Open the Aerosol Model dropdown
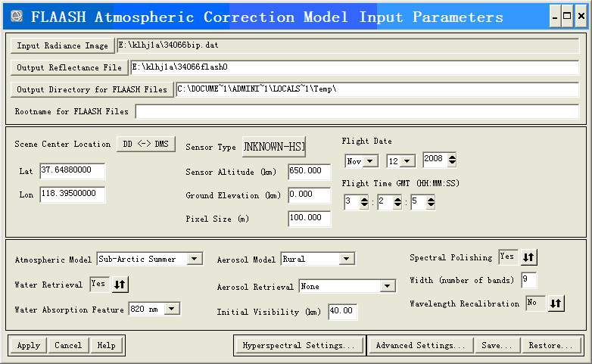This screenshot has width=592, height=364. click(346, 259)
